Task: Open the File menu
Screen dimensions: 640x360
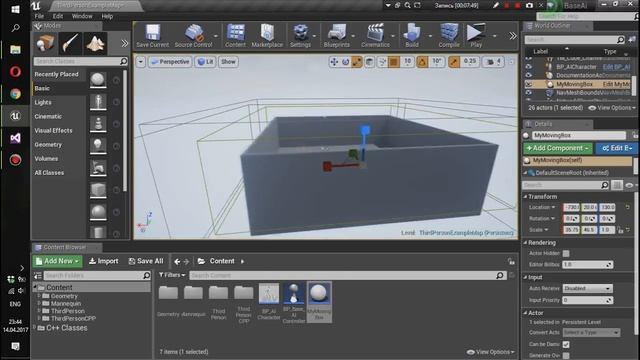Action: pyautogui.click(x=39, y=16)
